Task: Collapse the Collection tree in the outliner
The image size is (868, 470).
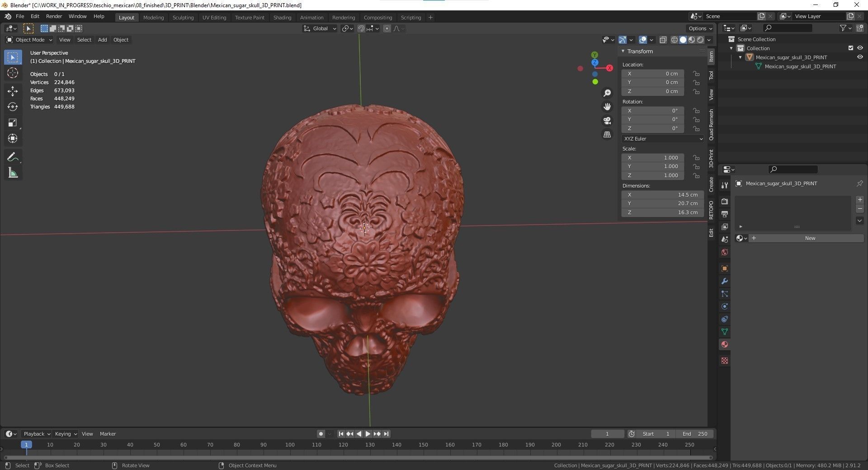Action: [731, 48]
